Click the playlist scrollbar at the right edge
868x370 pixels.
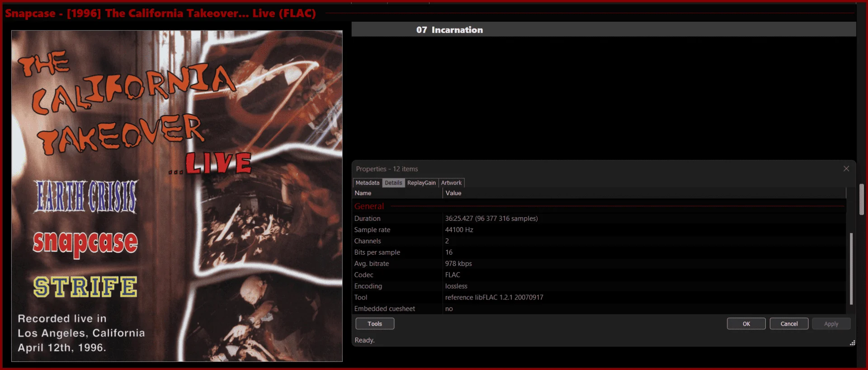862,199
